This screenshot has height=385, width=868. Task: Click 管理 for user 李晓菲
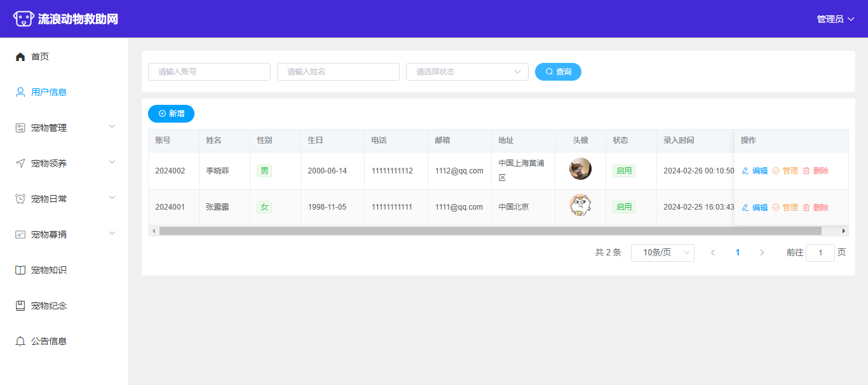785,171
